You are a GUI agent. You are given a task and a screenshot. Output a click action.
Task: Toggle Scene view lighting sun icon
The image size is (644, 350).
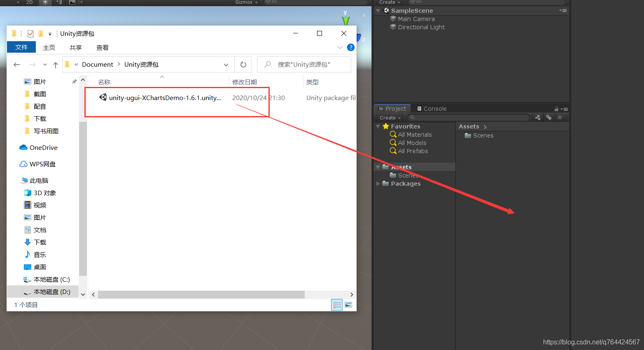pyautogui.click(x=45, y=2)
